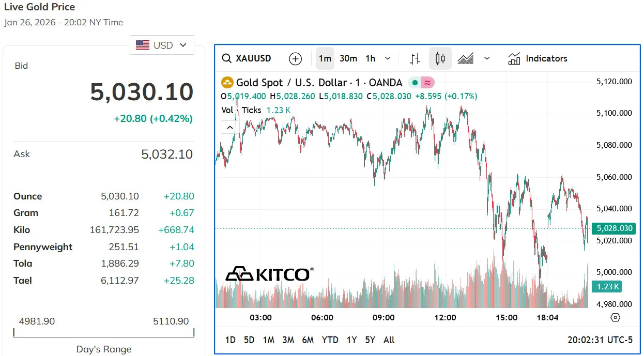The image size is (644, 356).
Task: Click the Kitco logo on the chart
Action: [269, 274]
